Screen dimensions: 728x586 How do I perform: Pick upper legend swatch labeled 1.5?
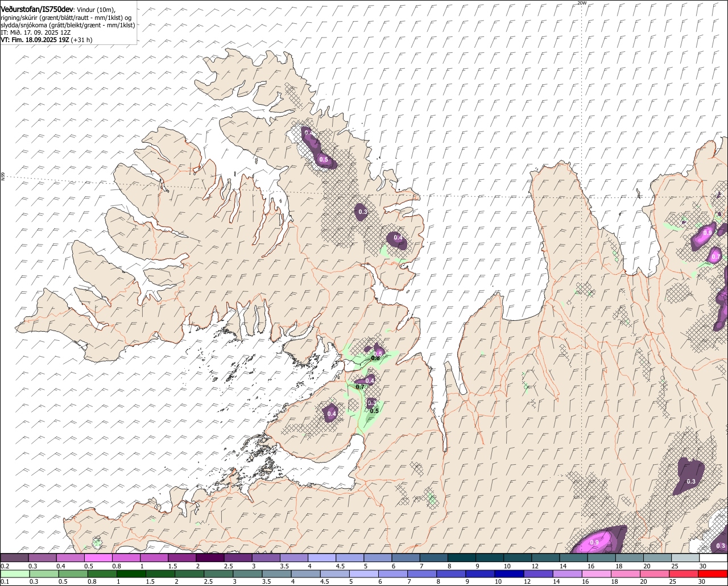(x=182, y=558)
